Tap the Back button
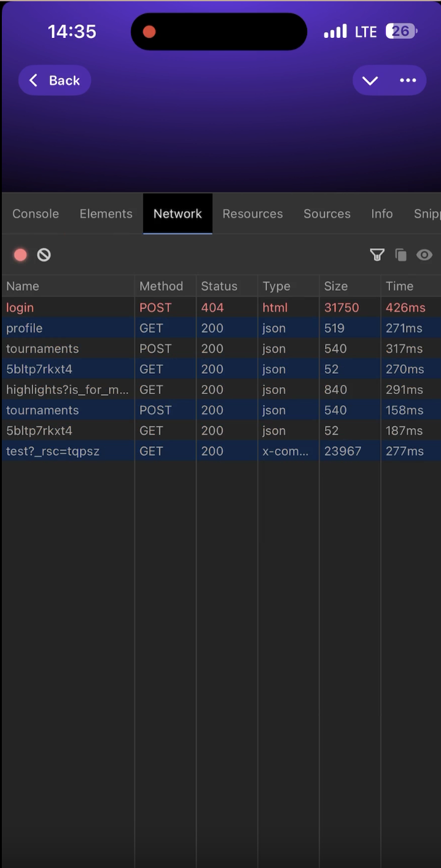This screenshot has width=441, height=868. [55, 80]
